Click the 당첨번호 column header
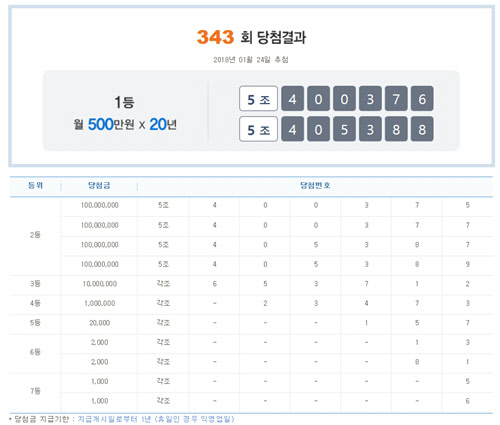Viewport: 500px width, 425px height. click(x=315, y=186)
